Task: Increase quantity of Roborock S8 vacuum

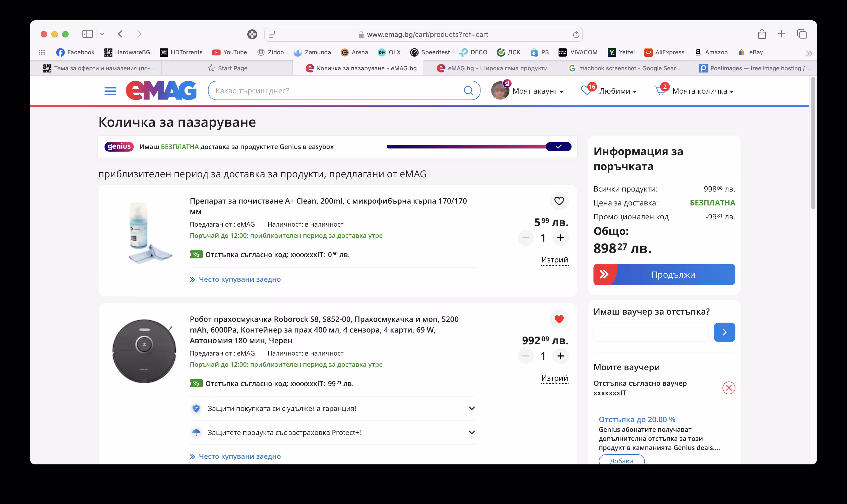Action: click(x=561, y=356)
